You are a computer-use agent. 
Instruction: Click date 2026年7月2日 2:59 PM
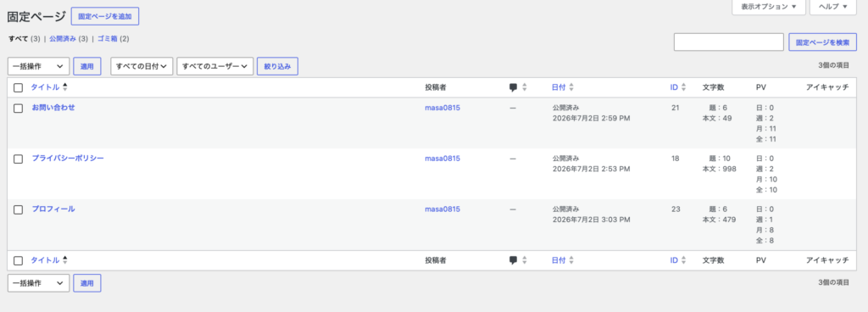(591, 119)
